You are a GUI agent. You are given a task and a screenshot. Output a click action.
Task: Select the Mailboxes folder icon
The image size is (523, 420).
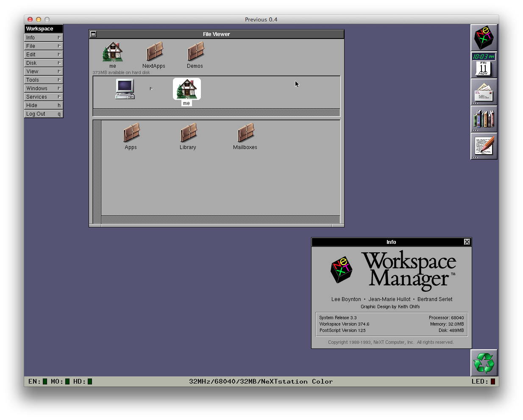[246, 133]
